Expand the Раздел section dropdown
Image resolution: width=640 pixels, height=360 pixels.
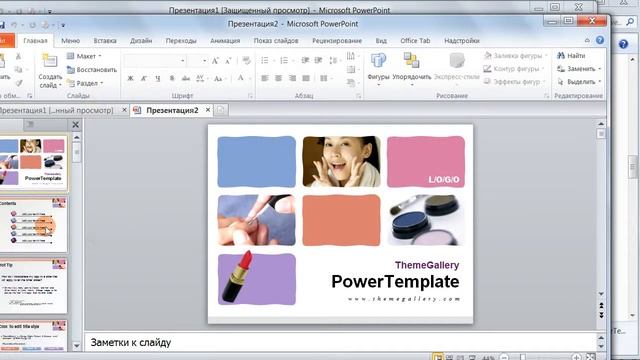[85, 83]
